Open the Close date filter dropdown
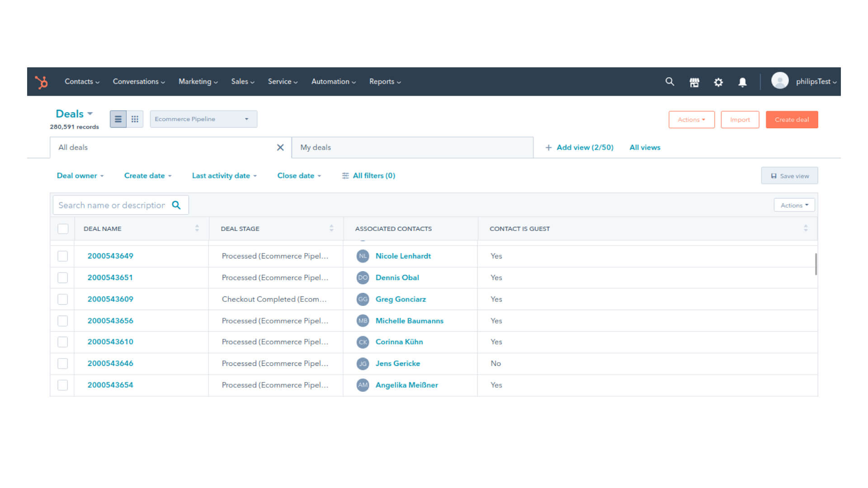Screen dimensions: 868x488 click(299, 176)
